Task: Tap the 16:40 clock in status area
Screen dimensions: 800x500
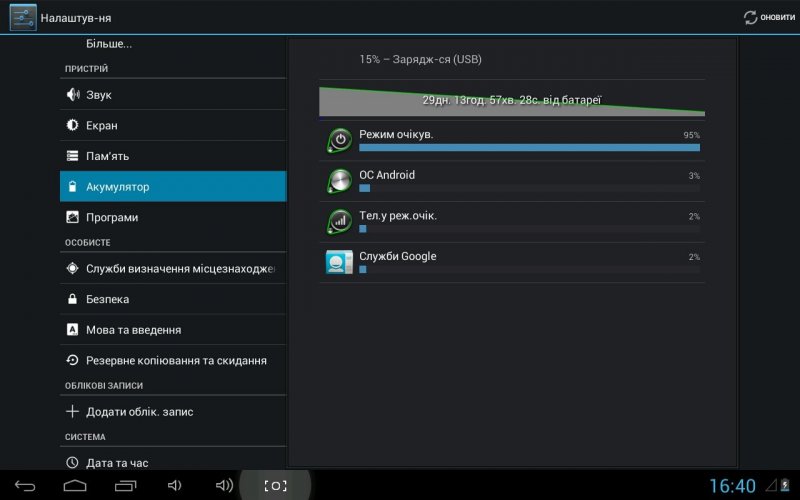Action: tap(733, 486)
